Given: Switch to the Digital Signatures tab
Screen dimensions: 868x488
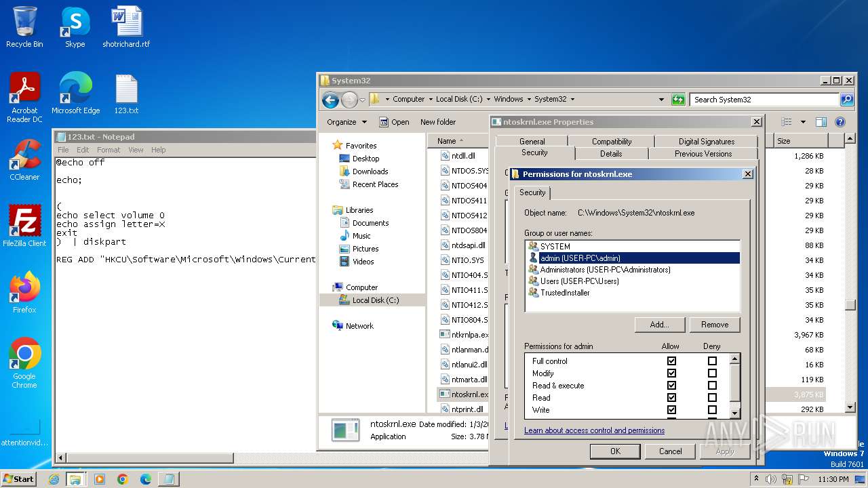Looking at the screenshot, I should click(x=706, y=142).
